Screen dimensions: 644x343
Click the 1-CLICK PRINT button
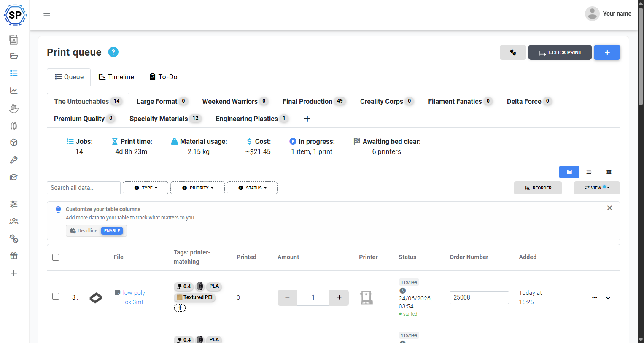pyautogui.click(x=560, y=52)
